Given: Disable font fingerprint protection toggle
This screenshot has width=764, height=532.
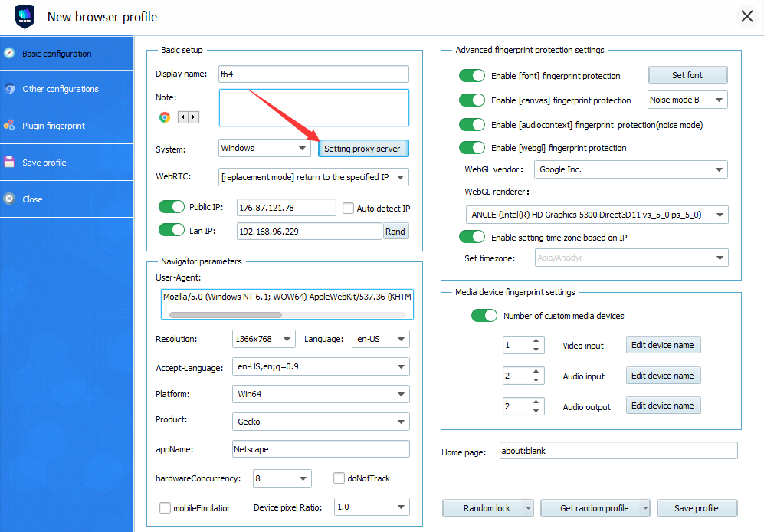Looking at the screenshot, I should (471, 76).
